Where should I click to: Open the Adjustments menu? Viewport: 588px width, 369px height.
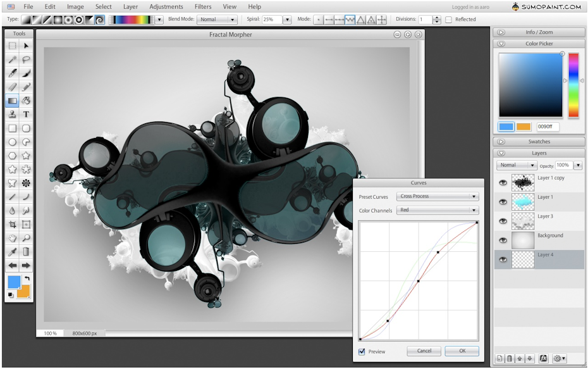pos(166,6)
